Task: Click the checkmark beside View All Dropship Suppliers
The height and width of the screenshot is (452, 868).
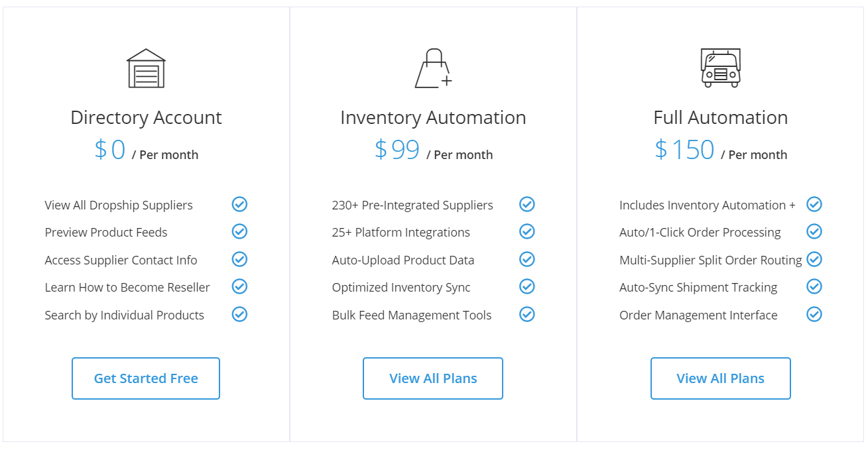Action: point(239,204)
